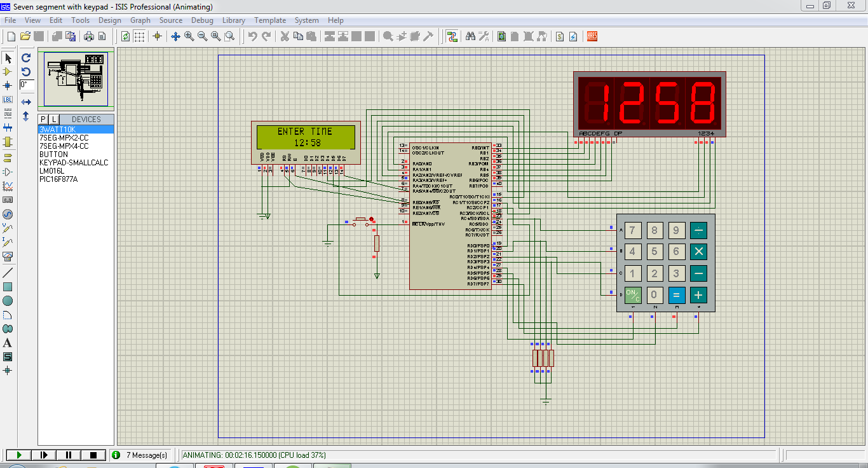Toggle the Wire Autorouter icon
Viewport: 868px width, 468px height.
pos(452,36)
